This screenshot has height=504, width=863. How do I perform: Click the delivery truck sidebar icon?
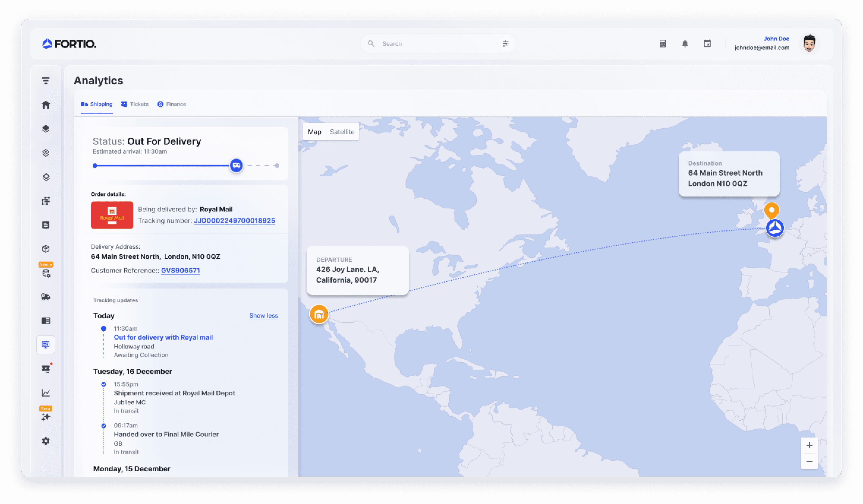(45, 297)
